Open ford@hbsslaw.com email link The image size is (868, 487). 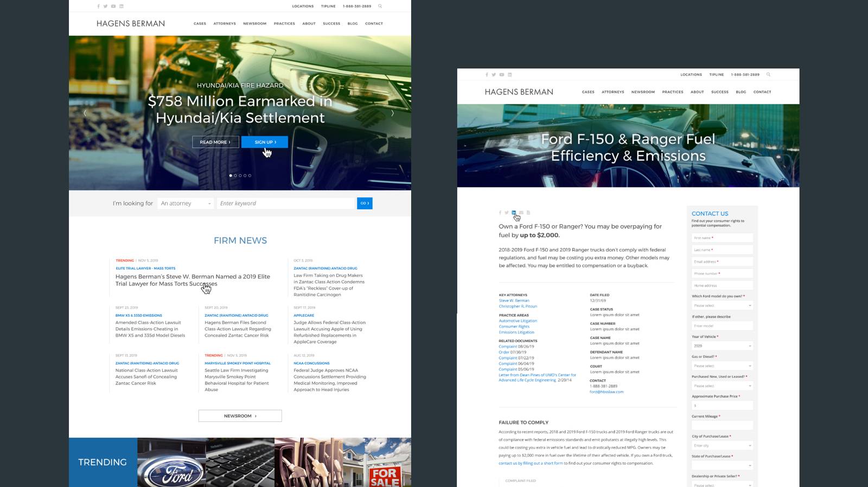(x=607, y=392)
